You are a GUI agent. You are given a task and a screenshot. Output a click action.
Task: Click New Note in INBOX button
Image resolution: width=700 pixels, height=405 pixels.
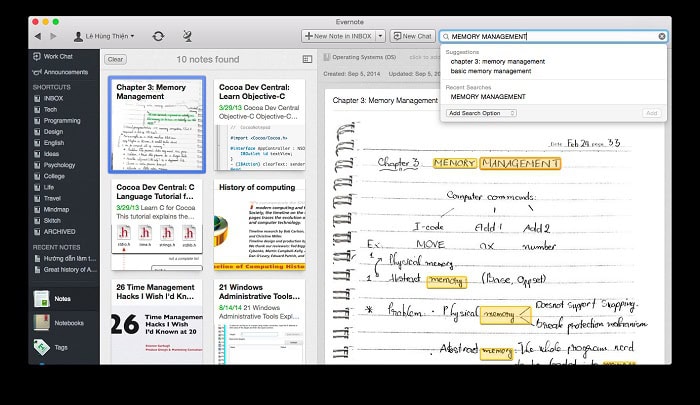338,36
